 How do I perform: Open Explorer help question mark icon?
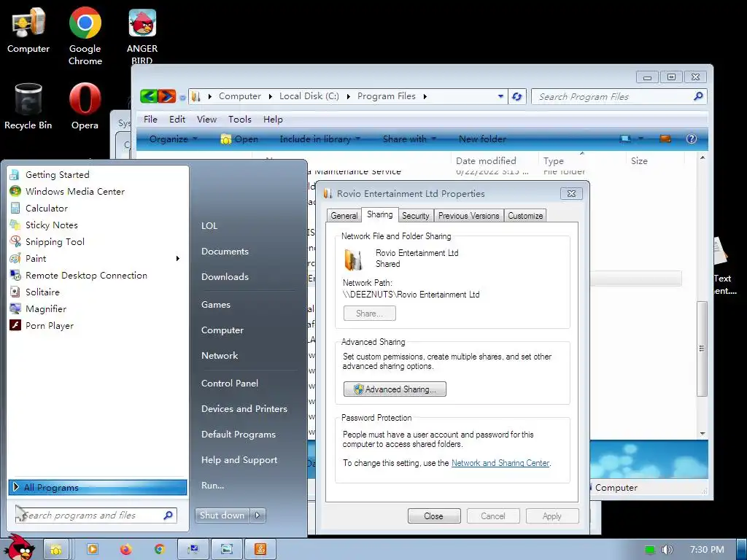click(x=692, y=139)
